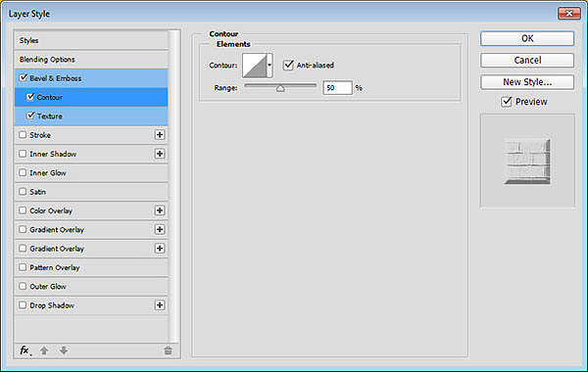
Task: Select the Pattern Overlay label
Action: pyautogui.click(x=55, y=267)
